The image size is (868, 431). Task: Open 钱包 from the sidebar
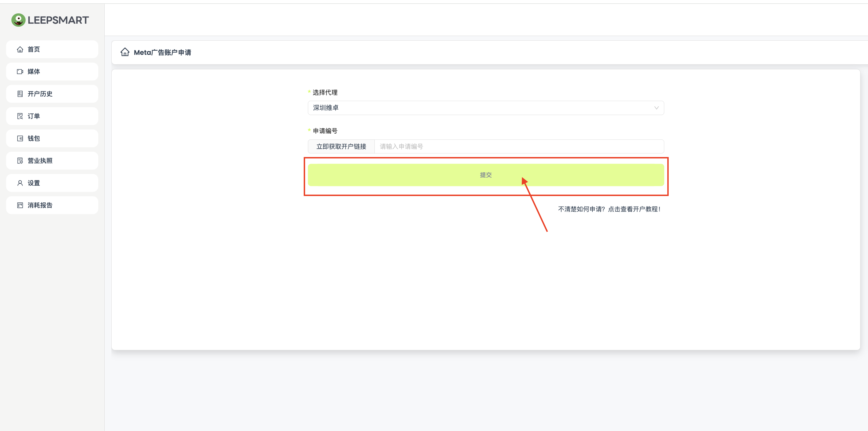52,138
